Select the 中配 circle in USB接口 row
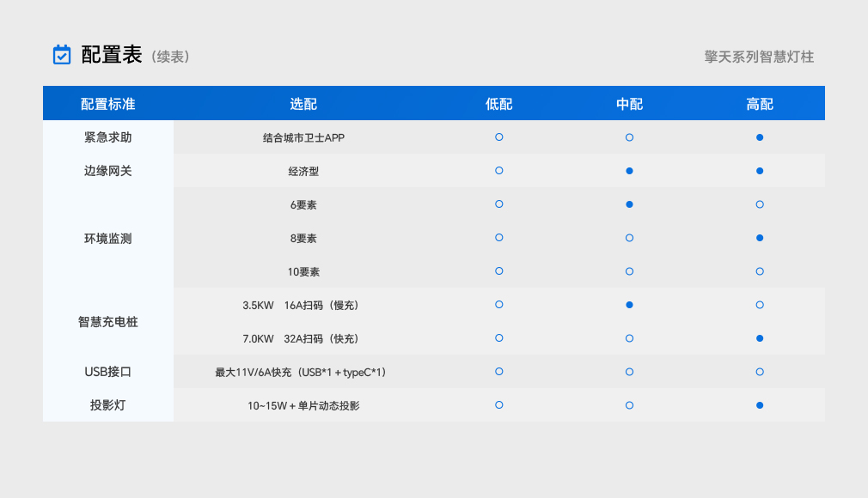The image size is (868, 498). tap(629, 372)
